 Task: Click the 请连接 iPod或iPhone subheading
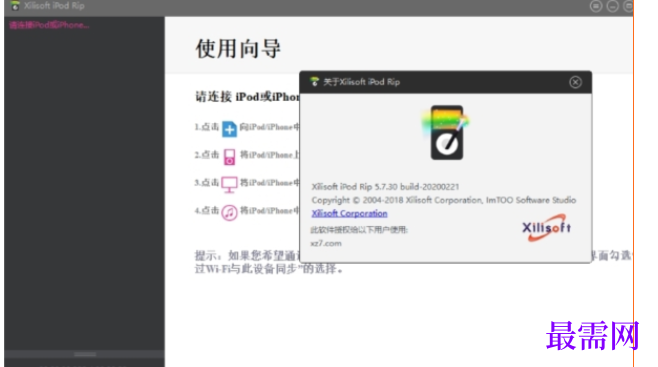click(x=248, y=97)
